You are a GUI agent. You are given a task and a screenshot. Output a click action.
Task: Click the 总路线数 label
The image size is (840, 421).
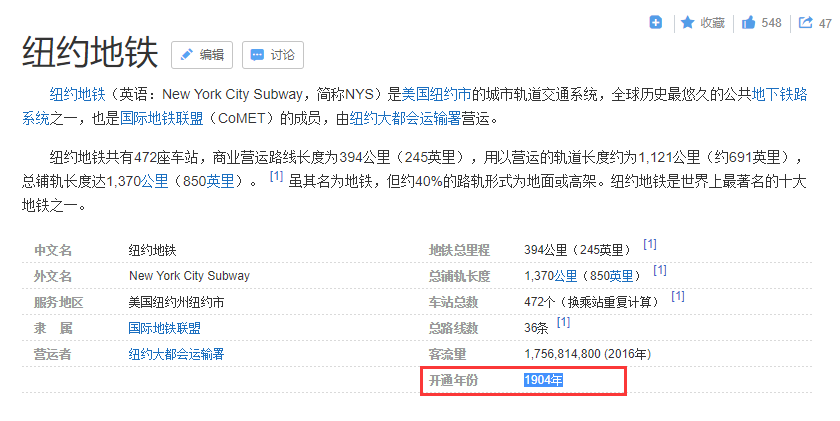point(453,328)
